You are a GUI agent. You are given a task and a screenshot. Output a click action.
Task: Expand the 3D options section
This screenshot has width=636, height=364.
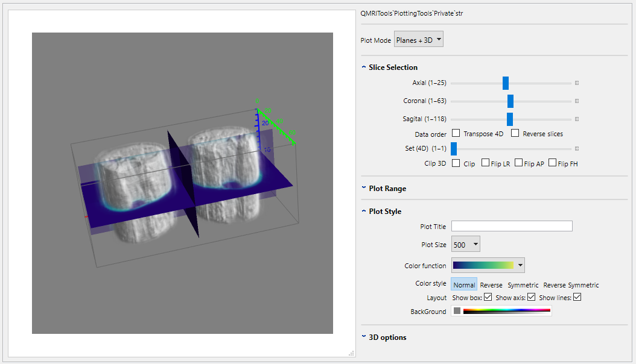pos(387,337)
